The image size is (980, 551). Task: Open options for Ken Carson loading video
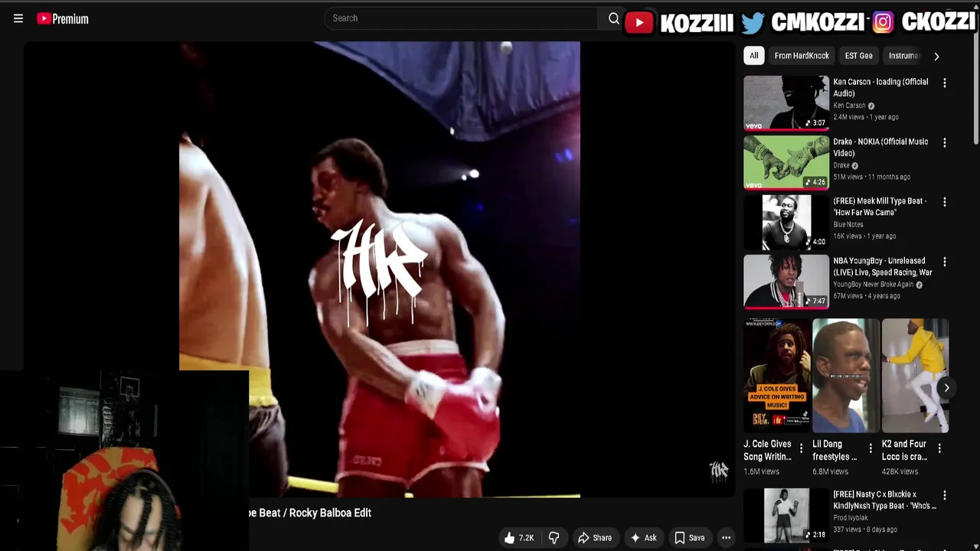[x=944, y=83]
